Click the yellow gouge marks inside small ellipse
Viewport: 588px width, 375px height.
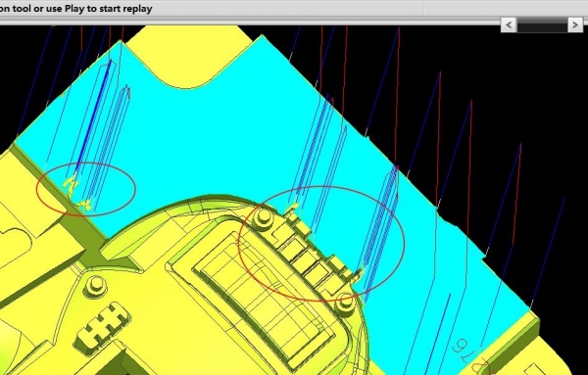(x=76, y=194)
